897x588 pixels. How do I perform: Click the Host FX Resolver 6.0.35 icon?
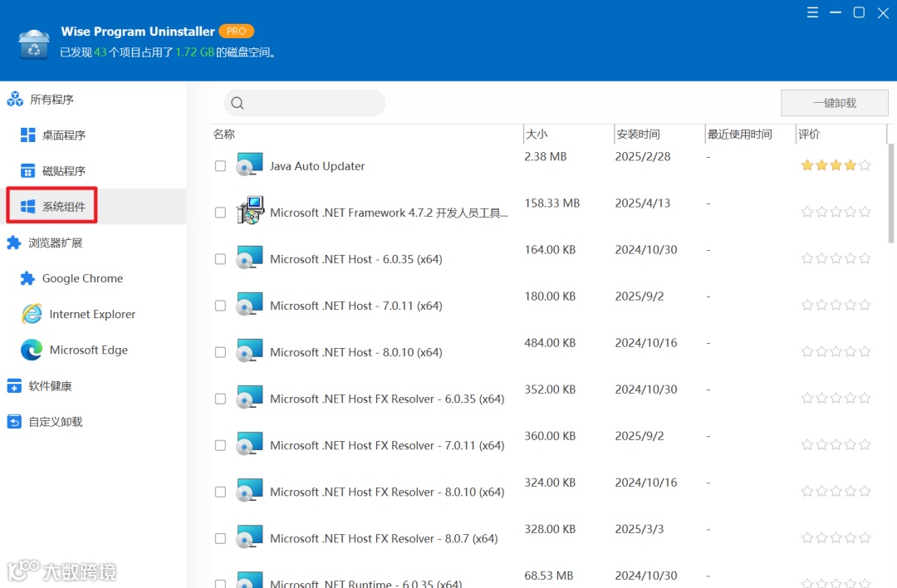249,396
